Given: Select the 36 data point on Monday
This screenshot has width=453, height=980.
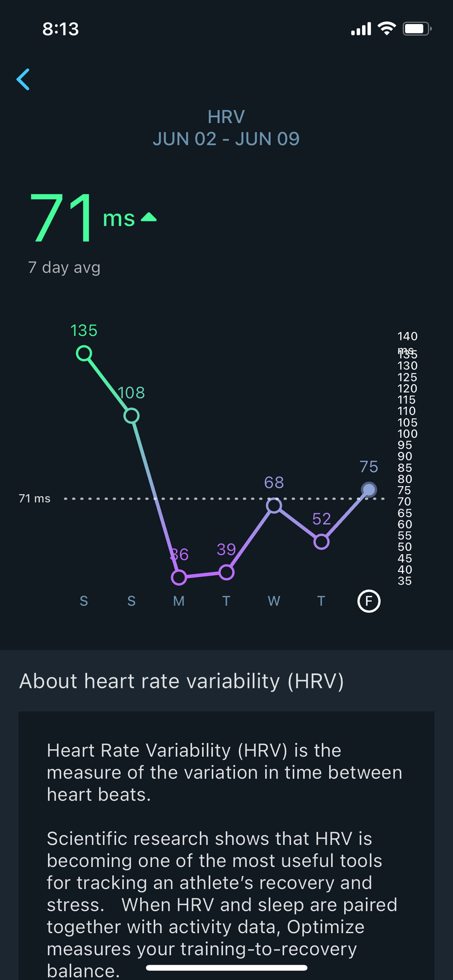Looking at the screenshot, I should coord(179,578).
